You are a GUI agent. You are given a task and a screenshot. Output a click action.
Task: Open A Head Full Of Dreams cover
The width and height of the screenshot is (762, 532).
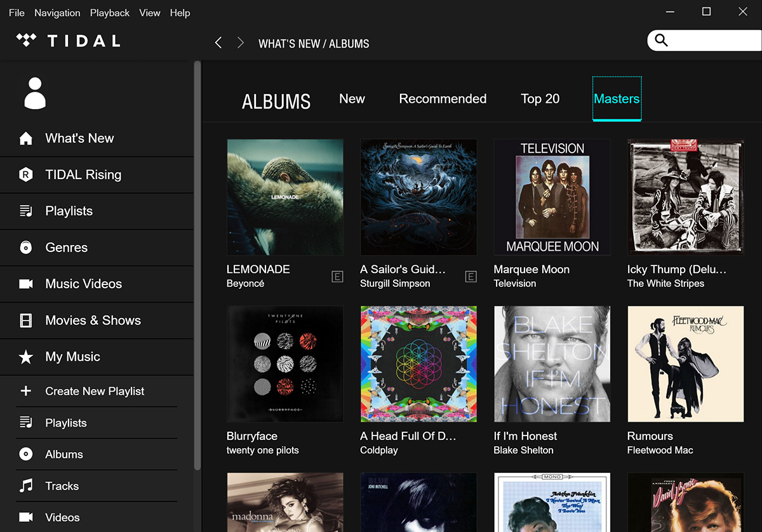pos(418,364)
